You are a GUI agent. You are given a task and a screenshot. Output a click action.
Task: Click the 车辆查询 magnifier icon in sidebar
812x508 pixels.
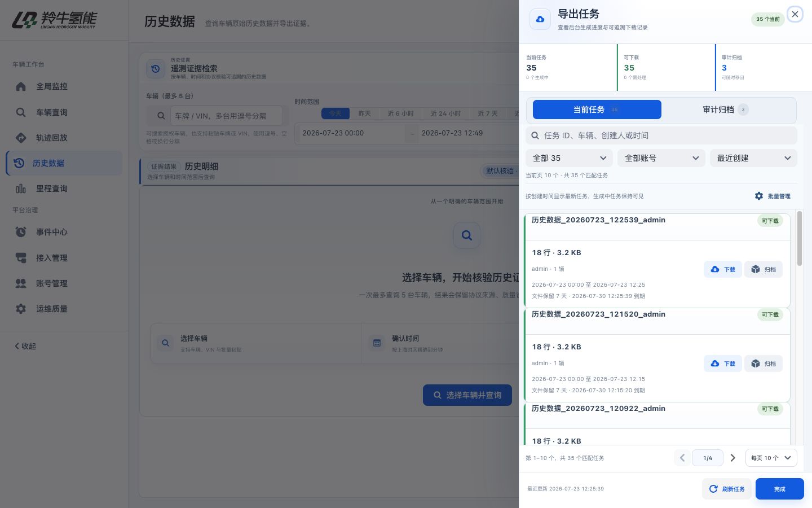[21, 112]
